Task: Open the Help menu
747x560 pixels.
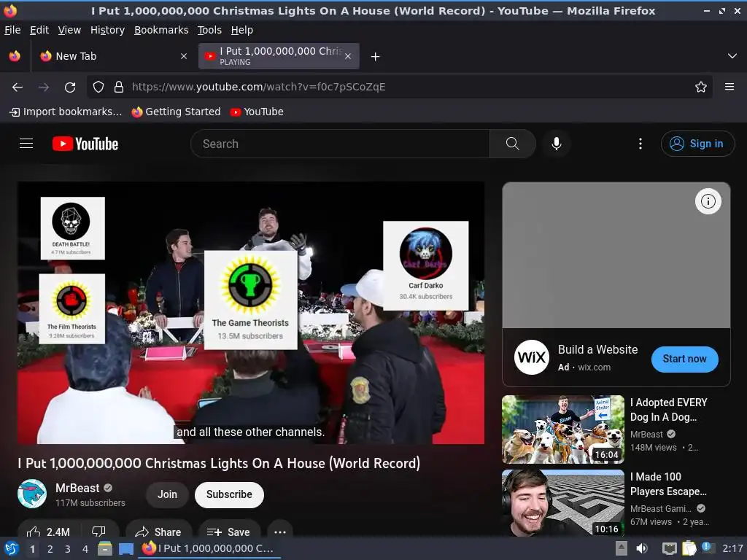Action: click(x=242, y=30)
